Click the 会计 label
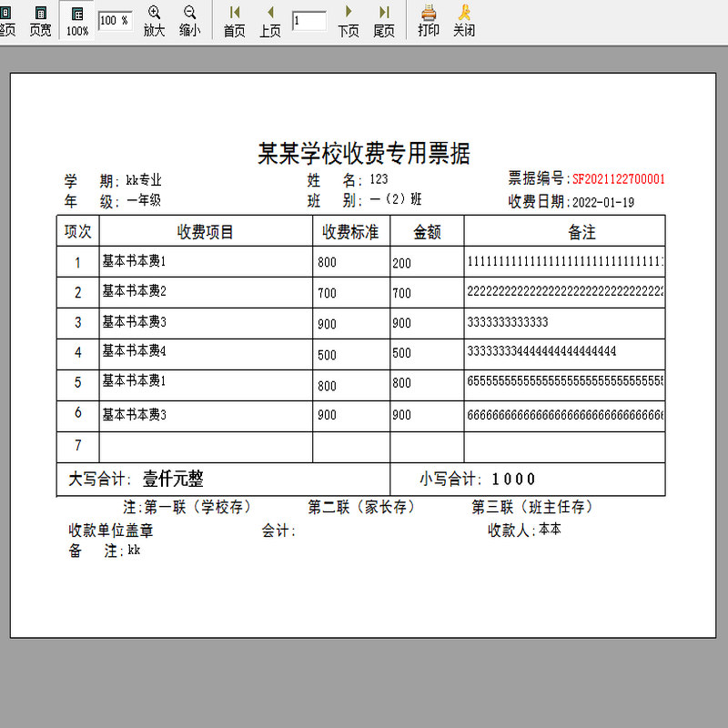The width and height of the screenshot is (728, 728). point(278,530)
